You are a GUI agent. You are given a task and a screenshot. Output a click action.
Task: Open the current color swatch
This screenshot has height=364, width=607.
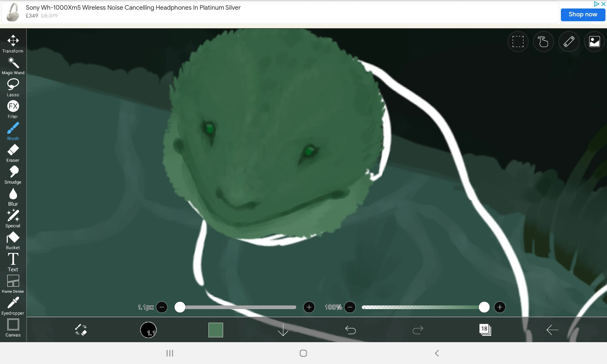(x=215, y=330)
